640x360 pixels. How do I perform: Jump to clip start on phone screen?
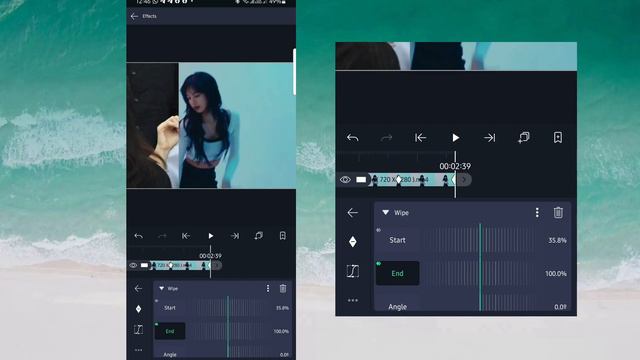(186, 236)
